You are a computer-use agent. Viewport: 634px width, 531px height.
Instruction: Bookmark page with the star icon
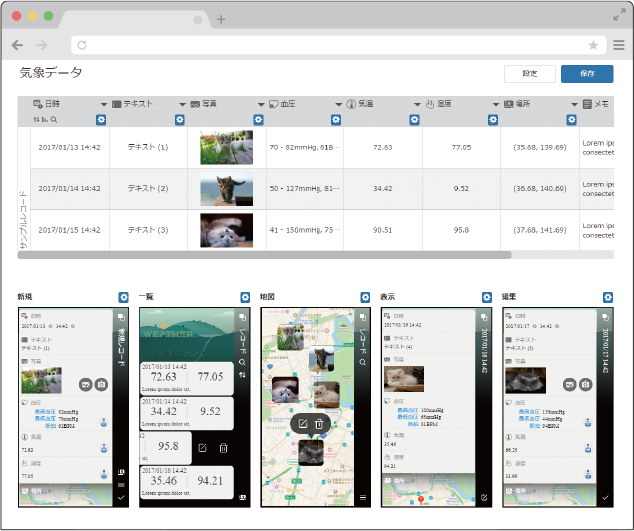[x=593, y=45]
